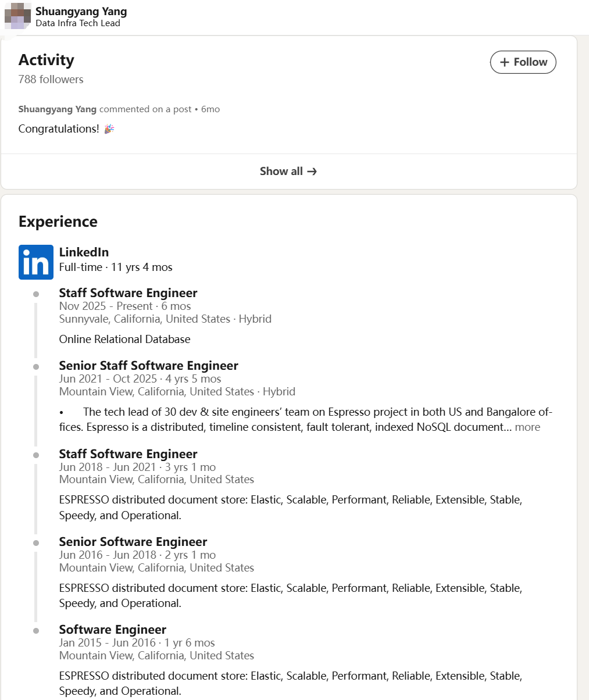This screenshot has height=700, width=589.
Task: View the 788 followers count
Action: click(51, 80)
